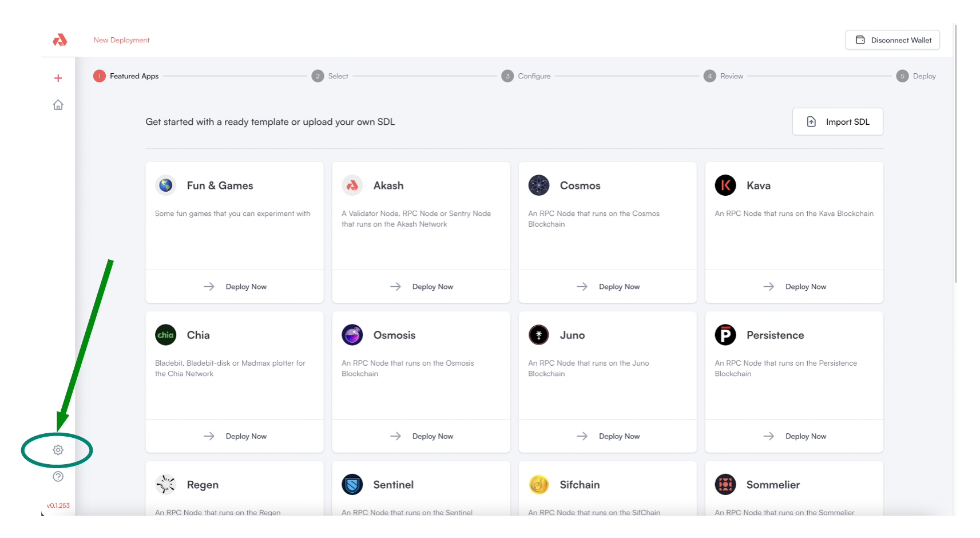Open the help question mark icon

point(58,476)
